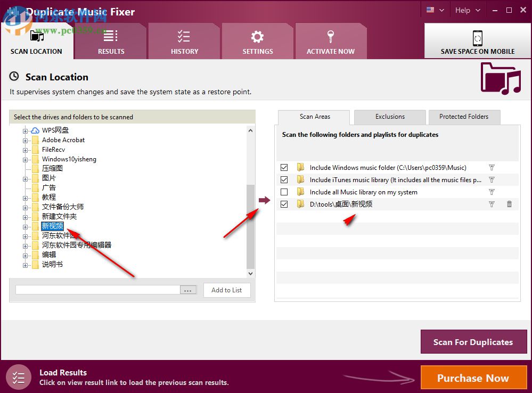Click the Scan Location clock icon
Image resolution: width=532 pixels, height=393 pixels.
[14, 76]
